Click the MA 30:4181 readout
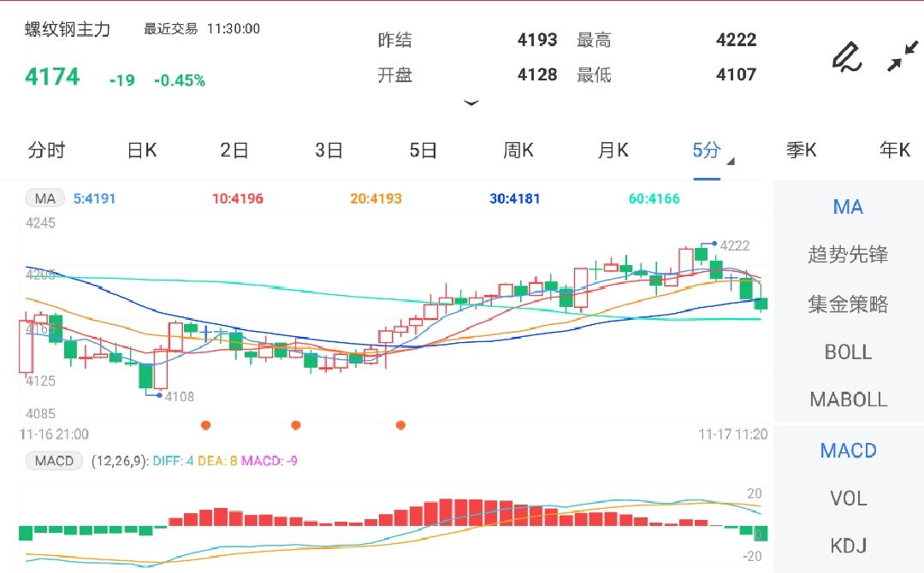The height and width of the screenshot is (573, 924). click(514, 198)
